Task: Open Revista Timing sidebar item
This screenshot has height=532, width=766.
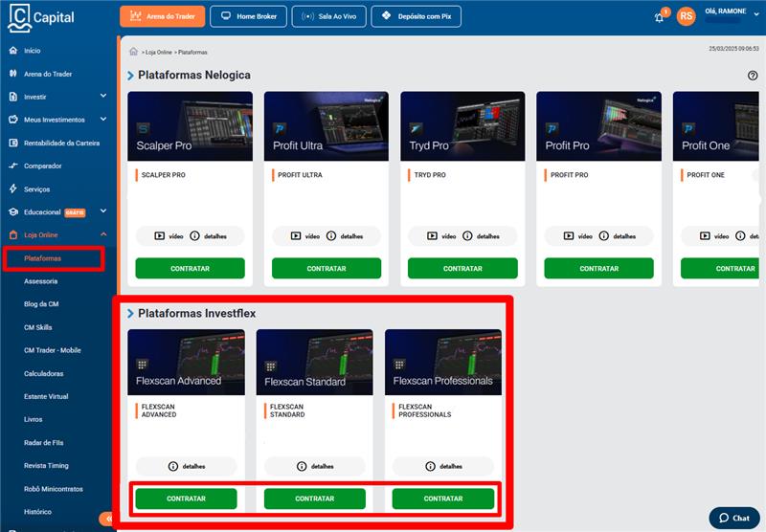Action: coord(46,466)
